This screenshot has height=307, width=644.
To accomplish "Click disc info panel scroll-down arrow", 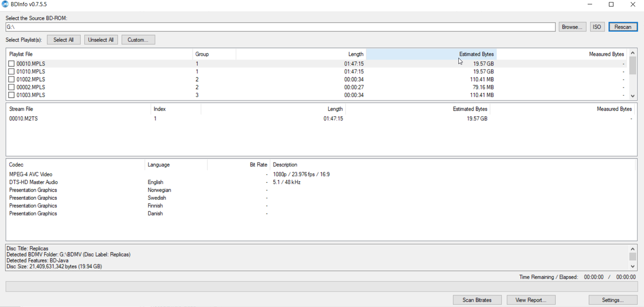I will [633, 266].
